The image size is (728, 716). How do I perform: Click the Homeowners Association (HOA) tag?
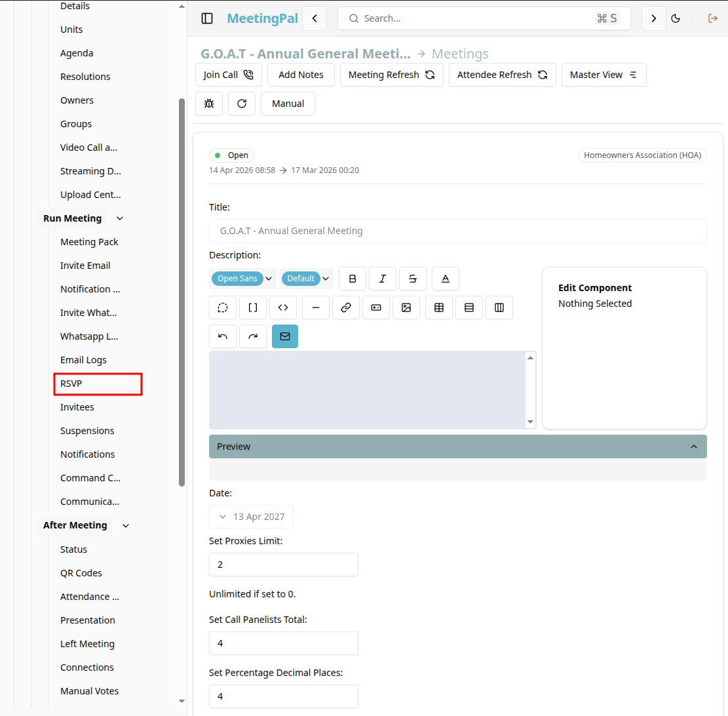coord(643,155)
